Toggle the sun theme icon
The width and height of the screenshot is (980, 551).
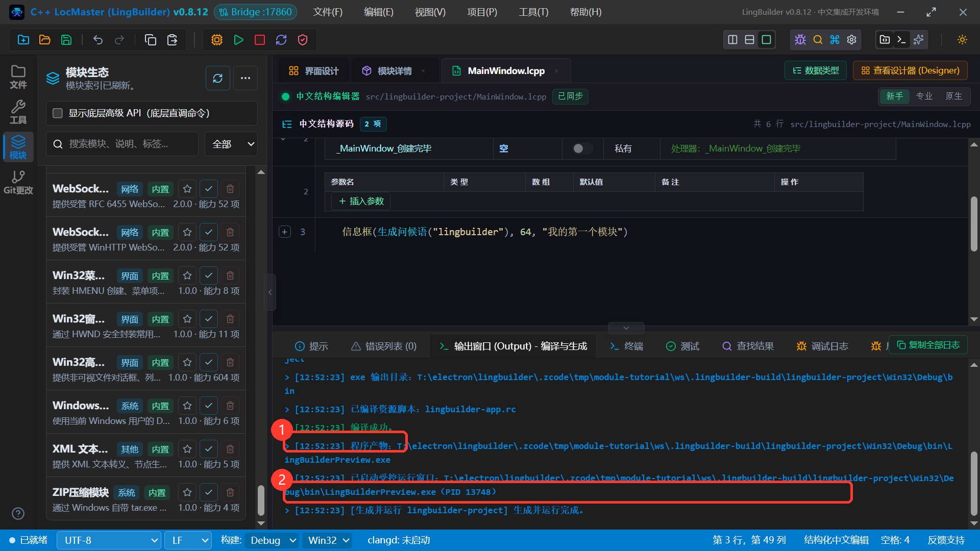tap(962, 40)
